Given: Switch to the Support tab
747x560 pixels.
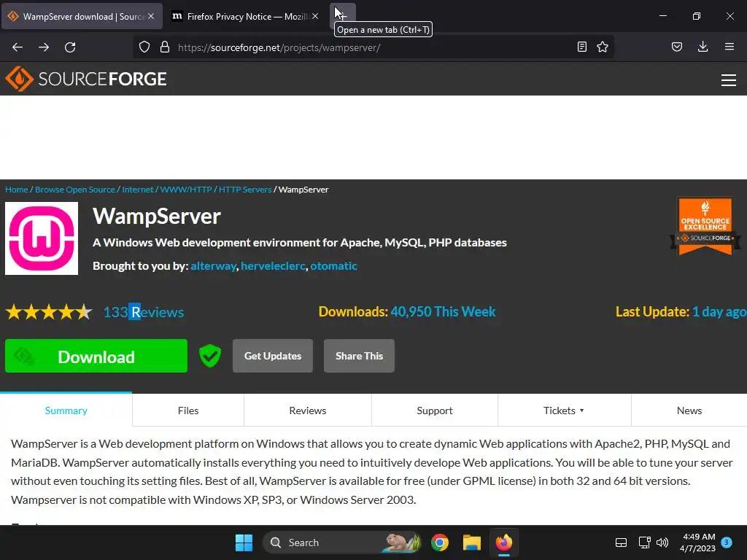Looking at the screenshot, I should 435,410.
